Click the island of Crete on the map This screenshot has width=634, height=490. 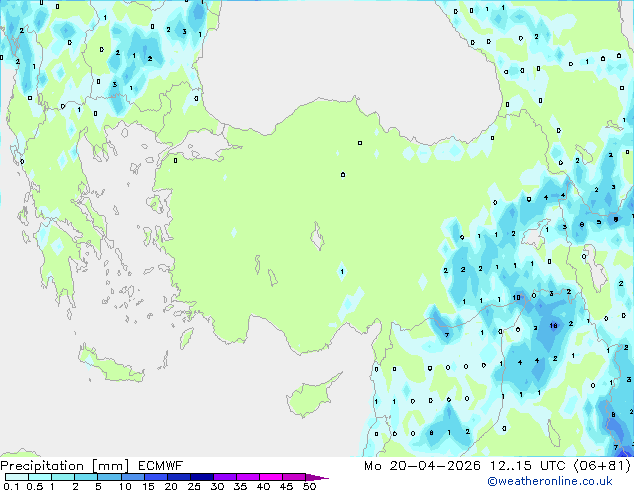click(x=110, y=366)
